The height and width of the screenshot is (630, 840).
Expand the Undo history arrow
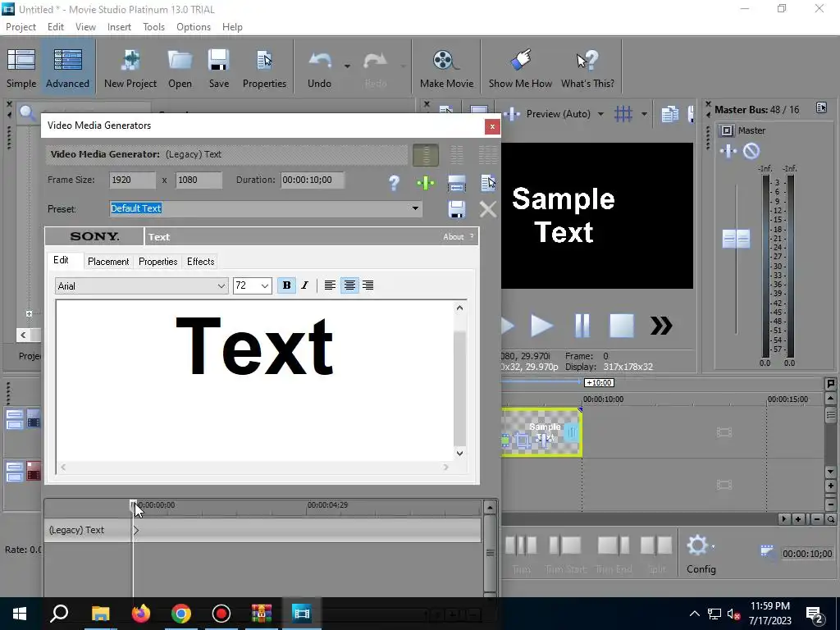tap(347, 66)
